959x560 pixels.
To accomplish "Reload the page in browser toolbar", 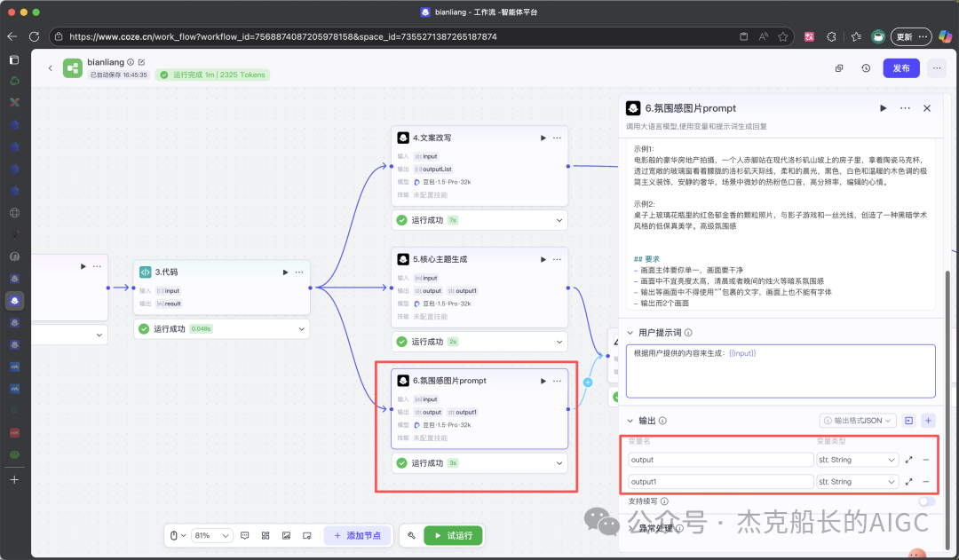I will (x=35, y=36).
